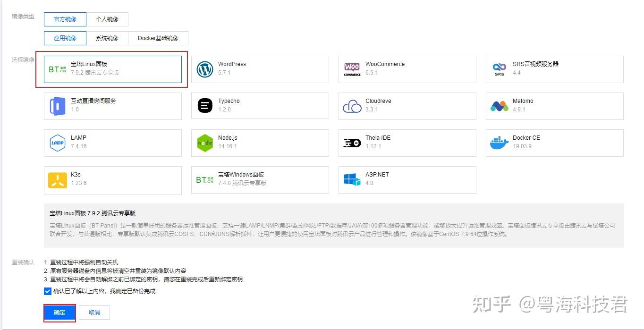Click the 选择镜像 label
Viewport: 644px width, 330px height.
coord(23,60)
